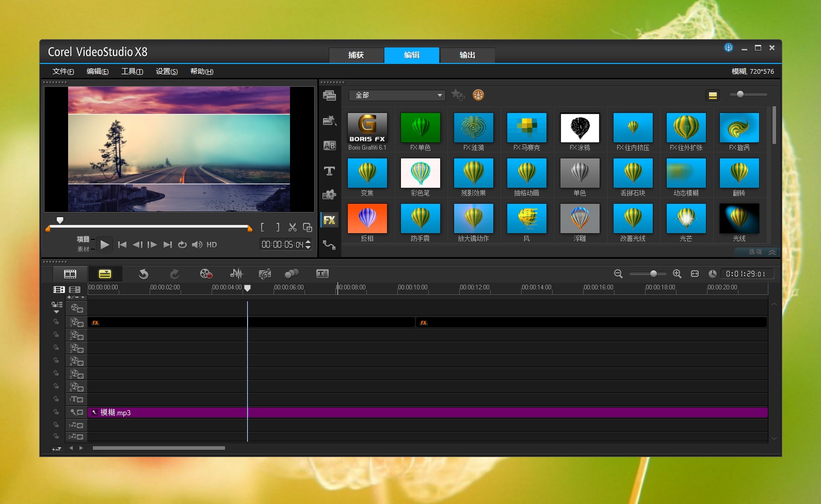Viewport: 821px width, 504px height.
Task: Jump to the End button
Action: [x=168, y=245]
